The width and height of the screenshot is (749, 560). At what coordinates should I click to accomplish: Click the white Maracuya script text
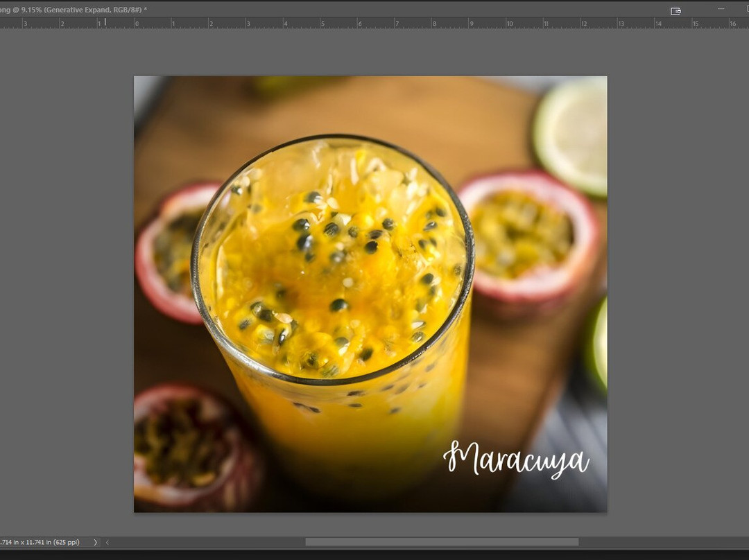point(515,458)
